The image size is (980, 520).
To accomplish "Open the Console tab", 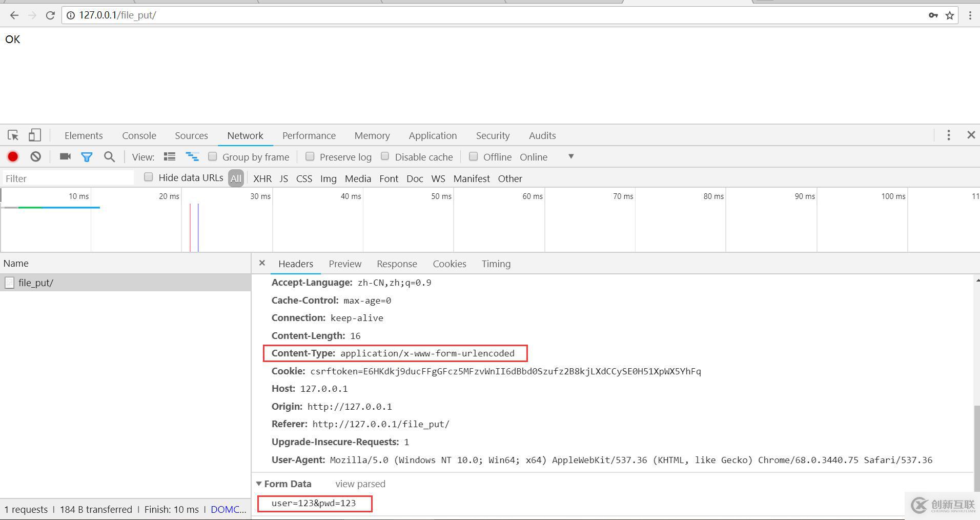I will tap(139, 135).
